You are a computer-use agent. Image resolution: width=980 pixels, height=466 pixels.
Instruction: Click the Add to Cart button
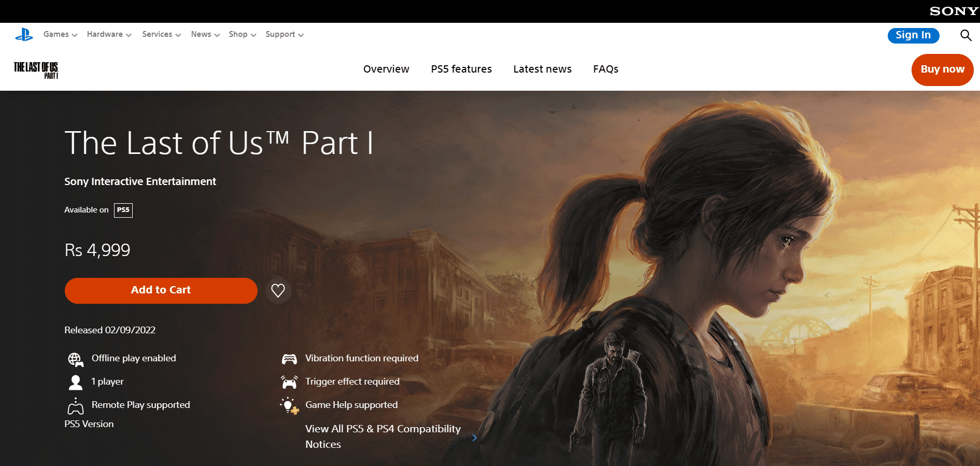pos(161,290)
